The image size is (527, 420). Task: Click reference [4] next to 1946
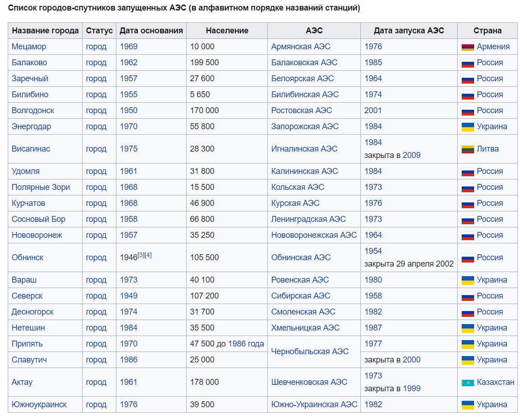point(148,255)
